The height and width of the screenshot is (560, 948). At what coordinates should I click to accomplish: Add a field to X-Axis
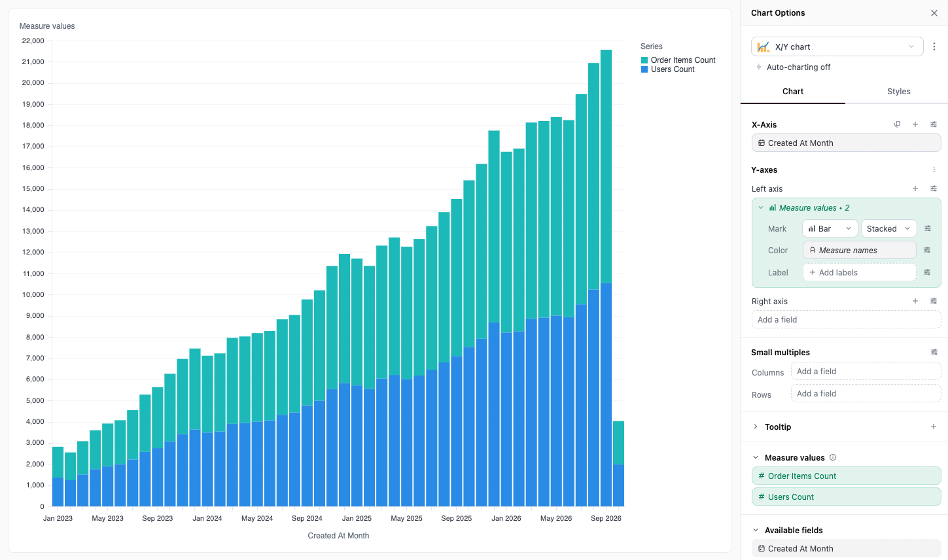915,124
